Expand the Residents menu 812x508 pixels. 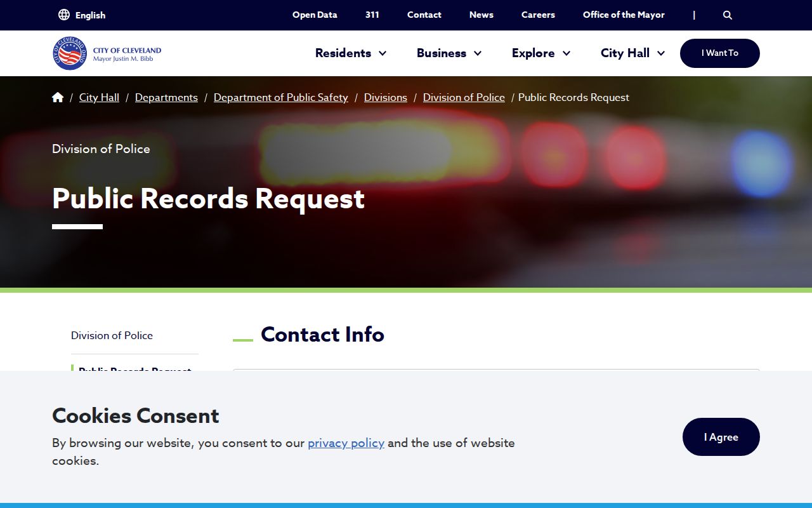(x=351, y=53)
